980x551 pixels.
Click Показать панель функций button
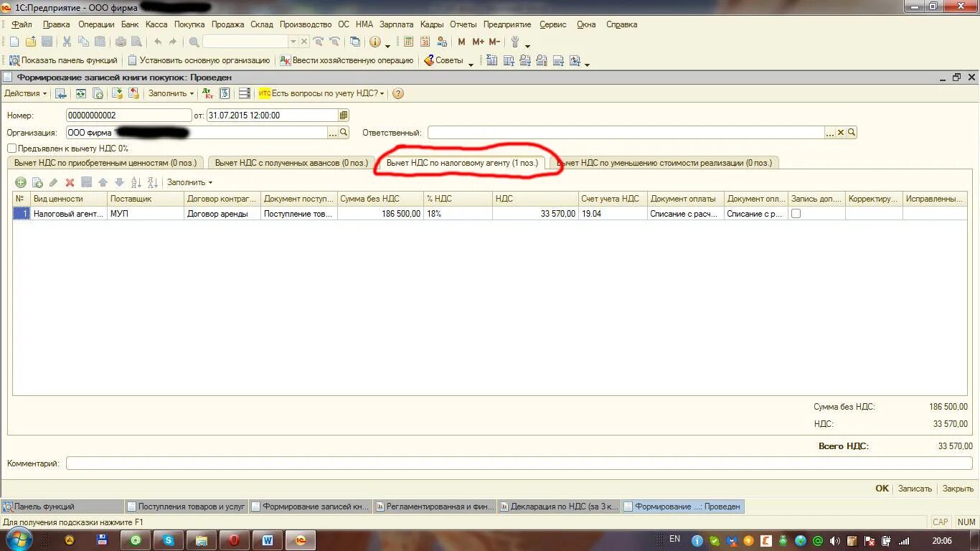tap(63, 60)
